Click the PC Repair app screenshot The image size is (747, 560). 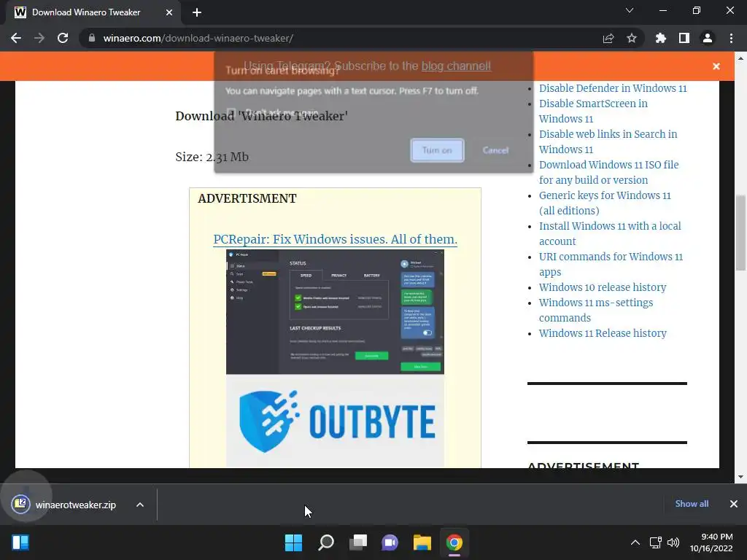(335, 311)
